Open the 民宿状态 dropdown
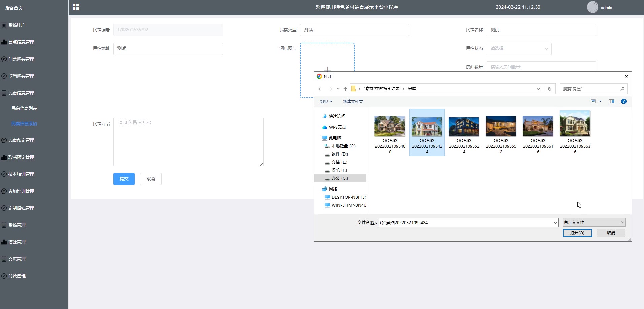The height and width of the screenshot is (309, 644). 519,49
